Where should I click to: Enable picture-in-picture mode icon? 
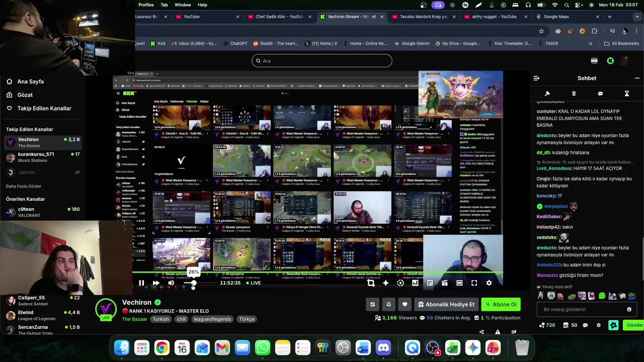click(430, 283)
